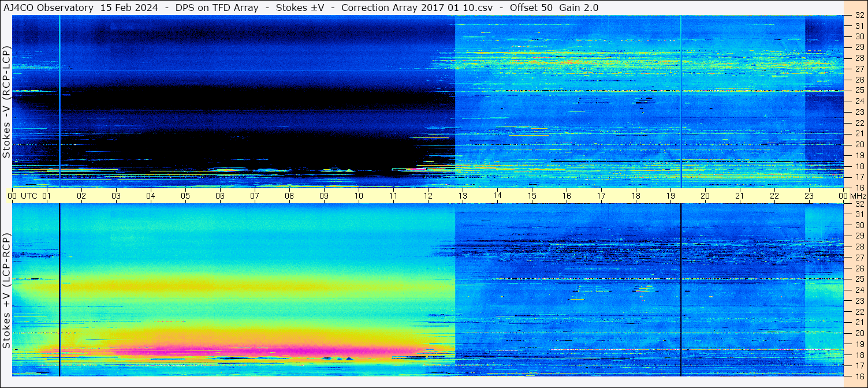Click the "32" MHz tick of upper panel
The image size is (868, 388).
point(859,15)
